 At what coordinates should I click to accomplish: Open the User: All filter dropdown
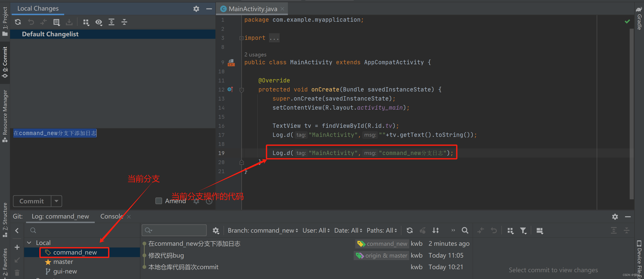316,230
